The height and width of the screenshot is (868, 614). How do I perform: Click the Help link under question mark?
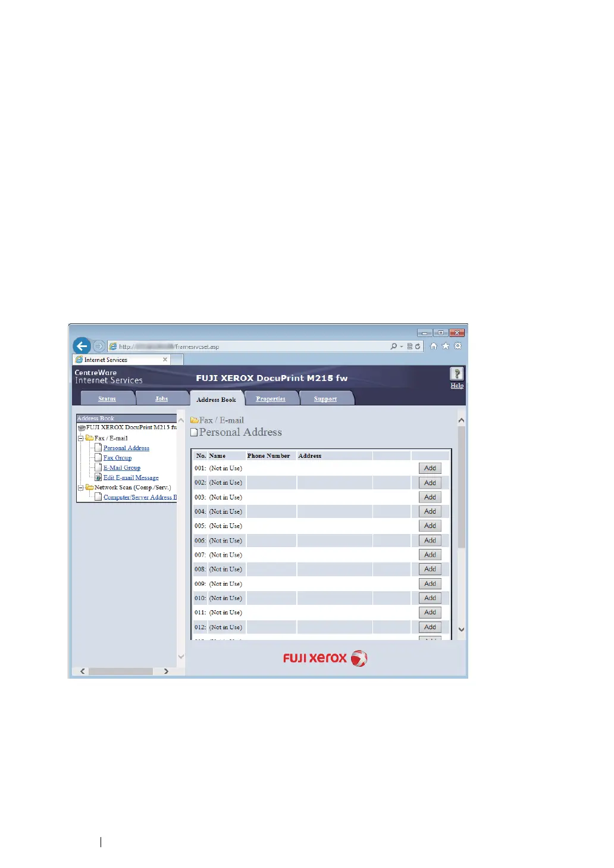tap(457, 386)
